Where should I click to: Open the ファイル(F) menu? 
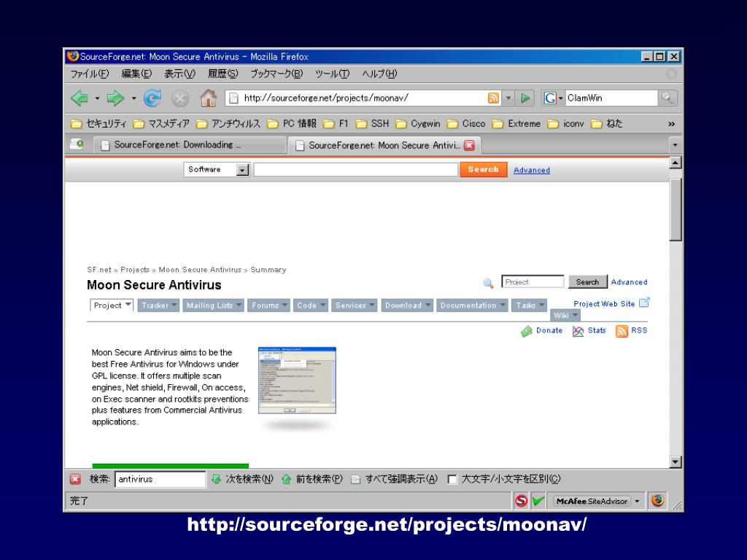[x=90, y=74]
